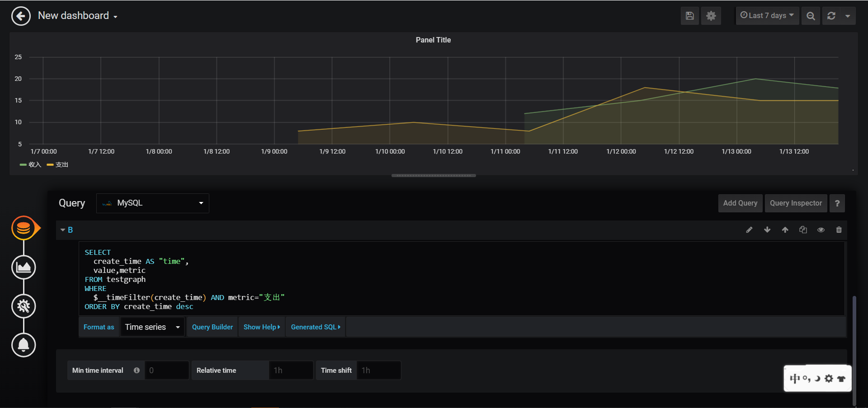Open the Time series format dropdown
This screenshot has height=408, width=868.
point(152,327)
